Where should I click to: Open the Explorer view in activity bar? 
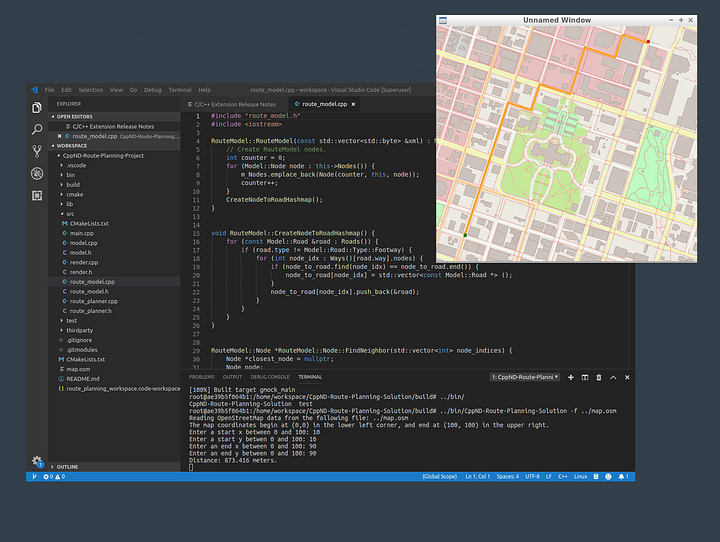(x=37, y=108)
